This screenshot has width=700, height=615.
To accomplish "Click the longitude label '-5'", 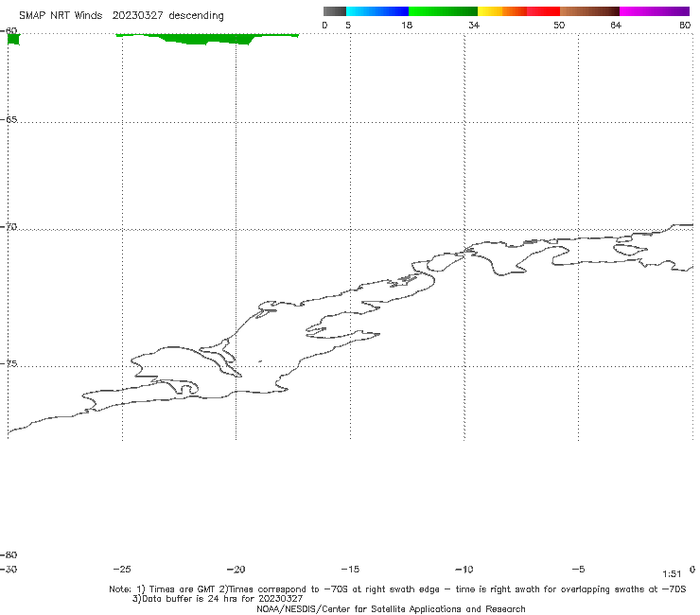I will pos(578,569).
